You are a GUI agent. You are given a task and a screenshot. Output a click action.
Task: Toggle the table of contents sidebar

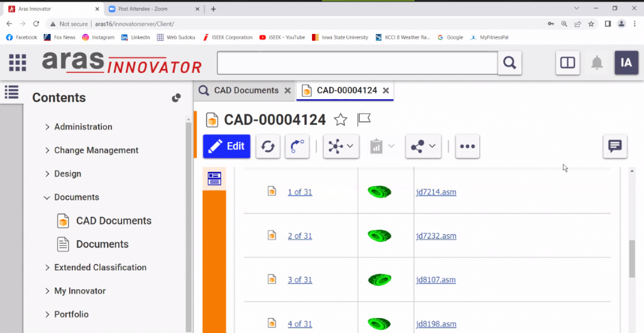(11, 92)
